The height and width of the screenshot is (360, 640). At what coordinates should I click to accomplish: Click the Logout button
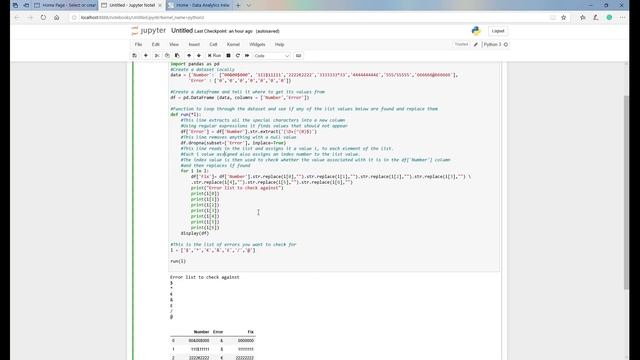tap(498, 31)
